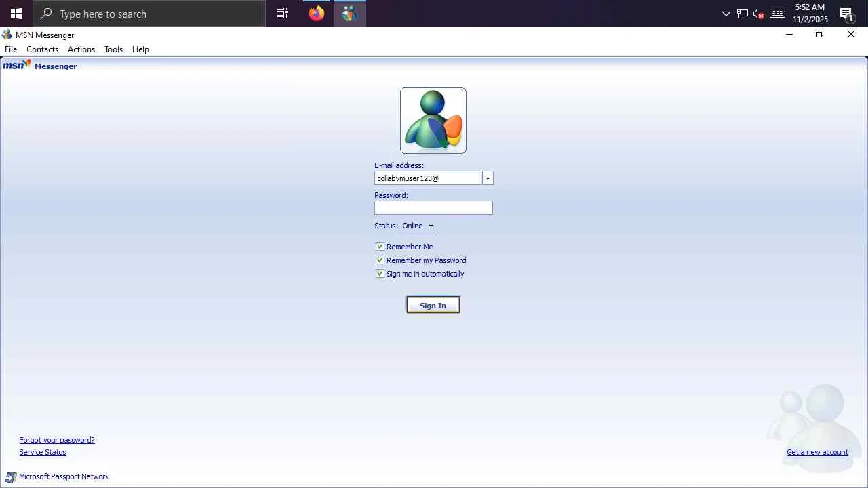Open the Help menu
The height and width of the screenshot is (488, 868).
[x=140, y=49]
